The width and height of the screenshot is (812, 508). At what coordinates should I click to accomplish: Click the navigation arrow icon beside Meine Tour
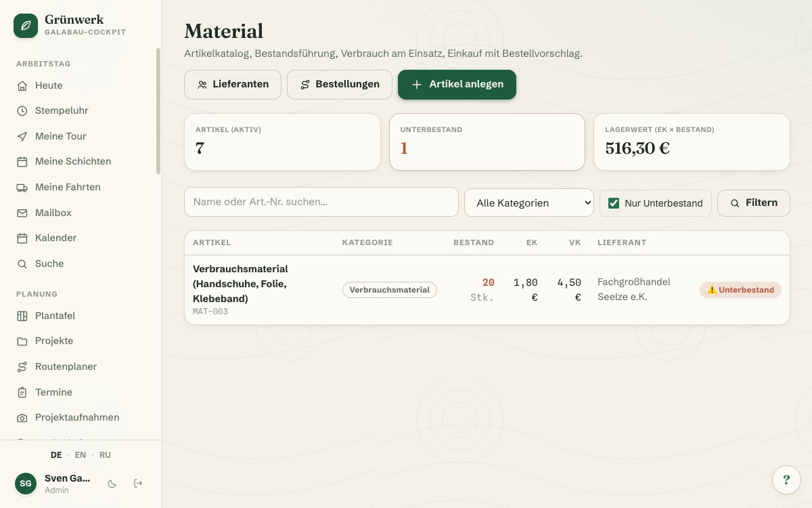pos(22,136)
